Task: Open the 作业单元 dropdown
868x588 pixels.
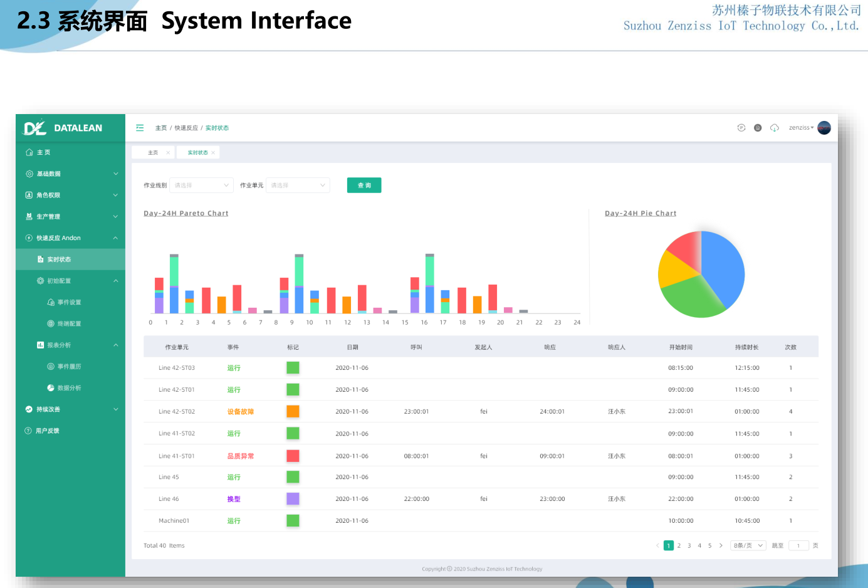Action: [x=298, y=185]
